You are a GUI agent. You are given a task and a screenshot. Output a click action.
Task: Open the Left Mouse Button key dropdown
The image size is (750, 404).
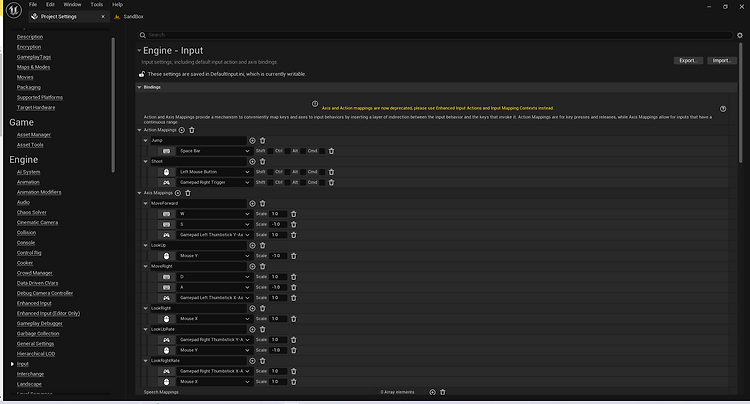click(214, 172)
